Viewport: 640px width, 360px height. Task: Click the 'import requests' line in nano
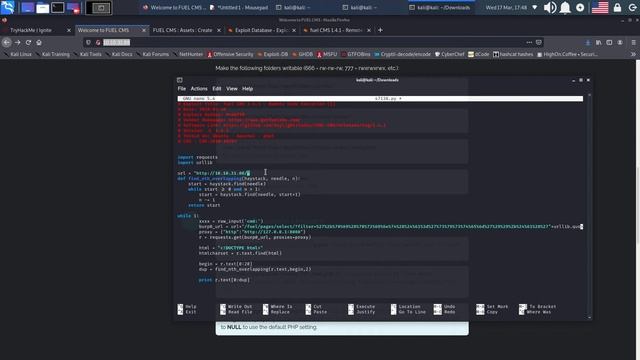(198, 157)
